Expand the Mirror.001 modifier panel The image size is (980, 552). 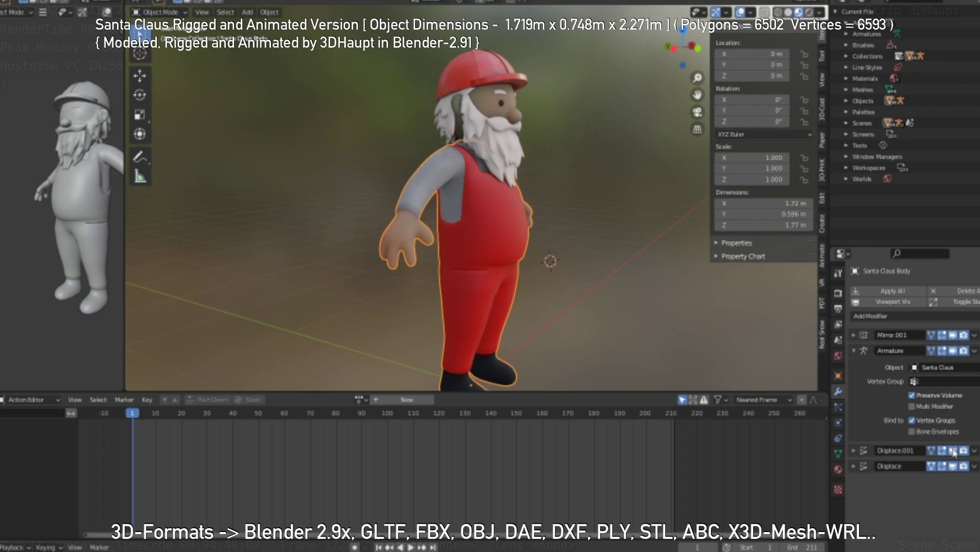click(853, 335)
